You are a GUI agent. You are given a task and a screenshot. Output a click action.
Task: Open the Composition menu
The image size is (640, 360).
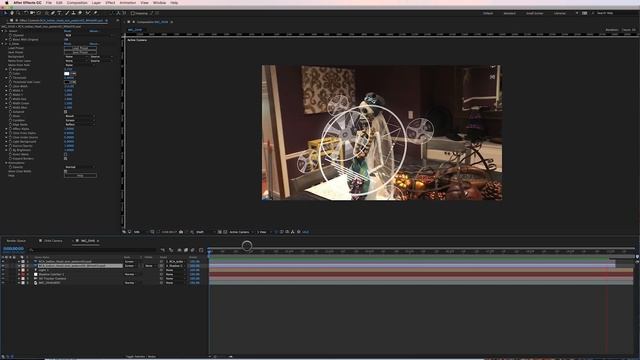pyautogui.click(x=77, y=2)
